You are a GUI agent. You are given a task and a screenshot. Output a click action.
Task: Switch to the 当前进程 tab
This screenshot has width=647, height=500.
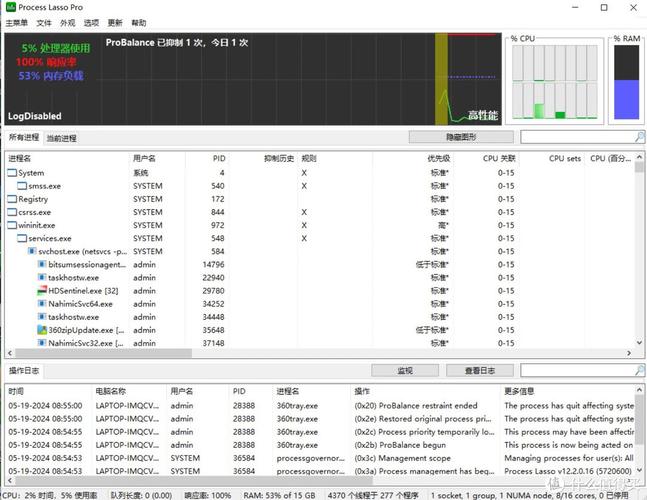coord(61,138)
